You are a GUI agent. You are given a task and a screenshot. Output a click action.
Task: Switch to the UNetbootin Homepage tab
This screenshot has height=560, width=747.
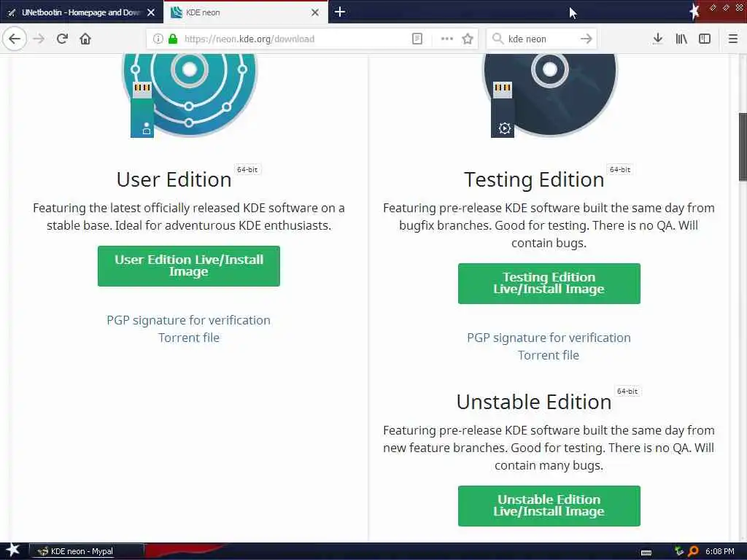pyautogui.click(x=82, y=12)
